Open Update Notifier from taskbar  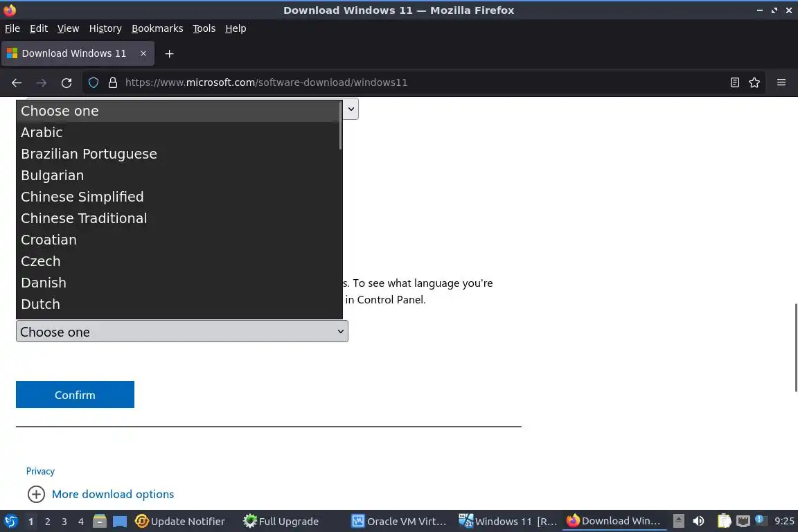(x=180, y=522)
